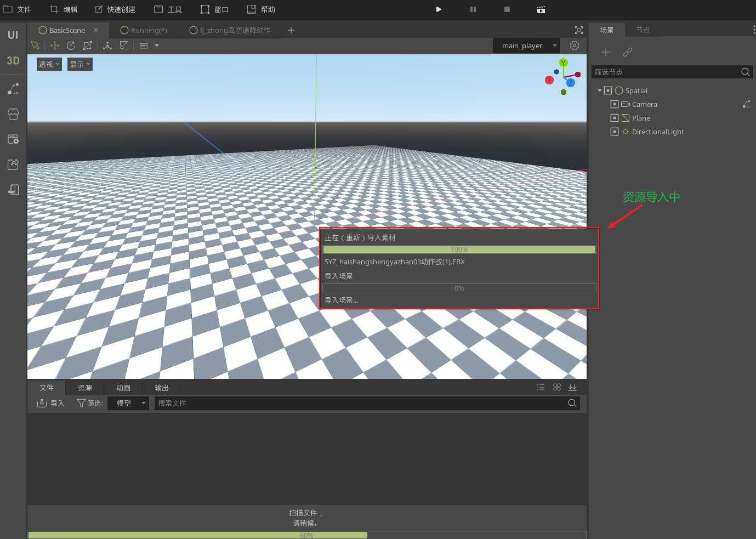Play the scene
Viewport: 756px width, 539px height.
(x=439, y=9)
